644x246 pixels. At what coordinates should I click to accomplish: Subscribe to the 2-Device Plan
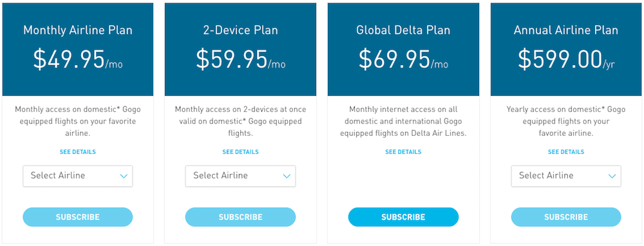pyautogui.click(x=240, y=217)
